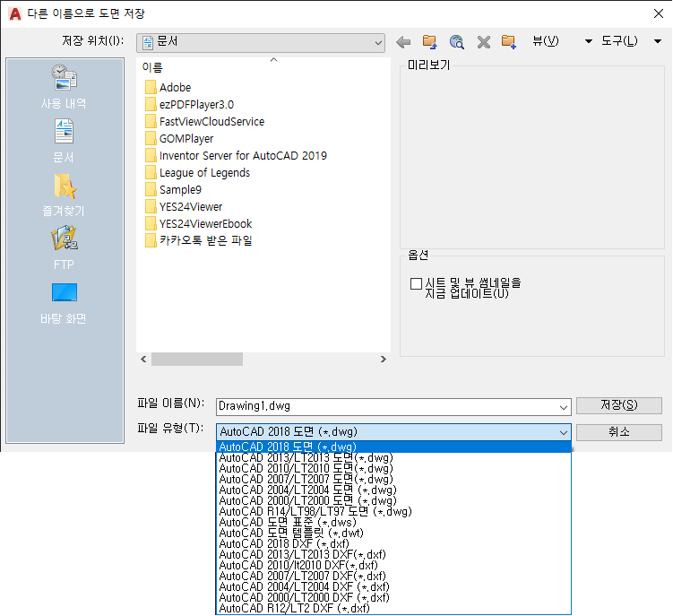
Task: Choose AutoCAD R14/LT98/LT97 도면 (*.dwg)
Action: [393, 511]
